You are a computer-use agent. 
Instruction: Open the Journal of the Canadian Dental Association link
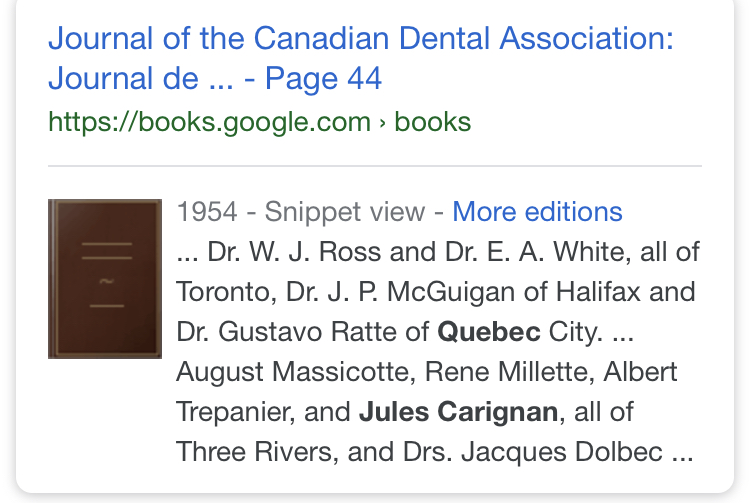360,39
